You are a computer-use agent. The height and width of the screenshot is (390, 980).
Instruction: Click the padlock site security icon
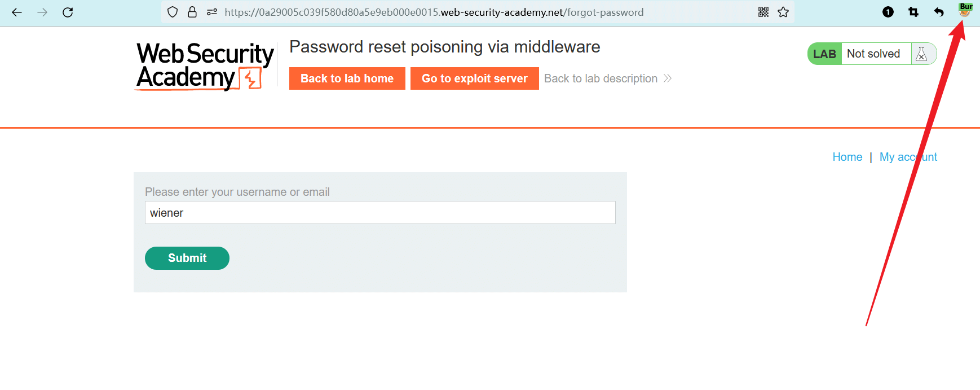(192, 12)
